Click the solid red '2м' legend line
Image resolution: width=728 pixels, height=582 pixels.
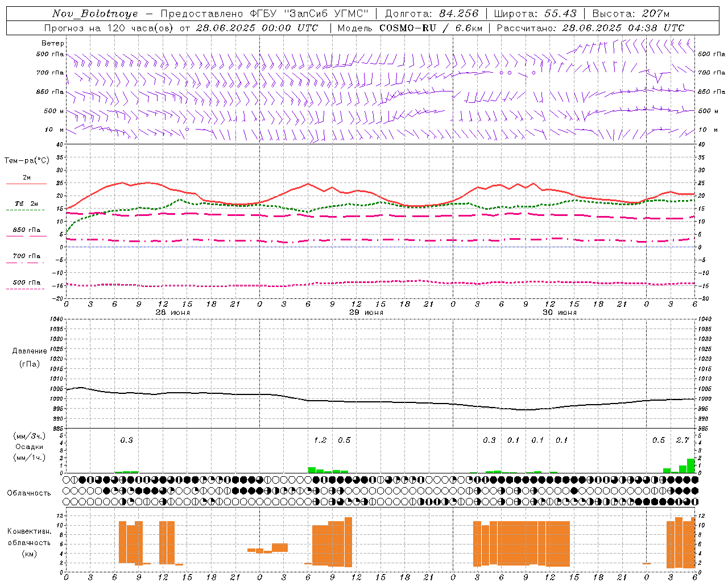(26, 184)
